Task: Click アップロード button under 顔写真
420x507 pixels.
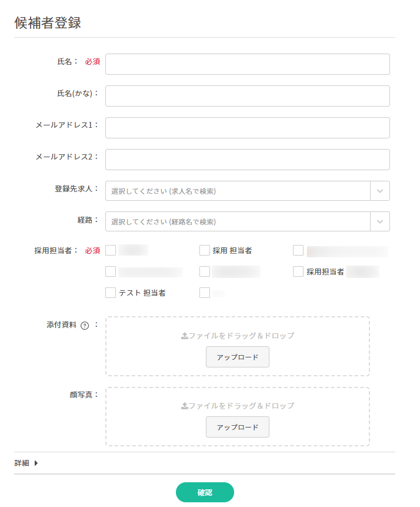Action: pyautogui.click(x=238, y=427)
